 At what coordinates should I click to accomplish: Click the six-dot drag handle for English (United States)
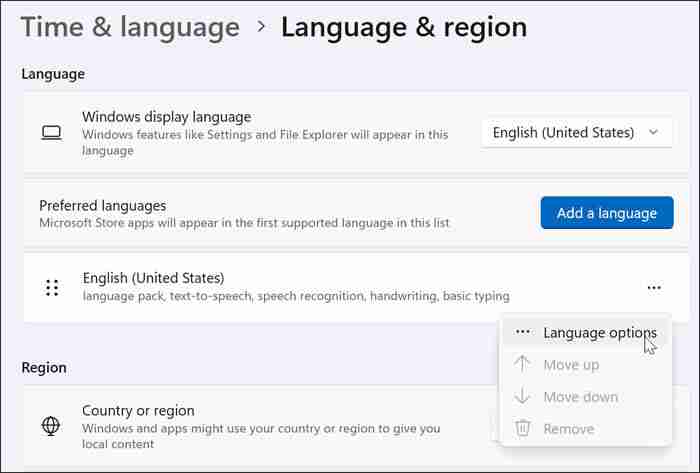coord(52,288)
